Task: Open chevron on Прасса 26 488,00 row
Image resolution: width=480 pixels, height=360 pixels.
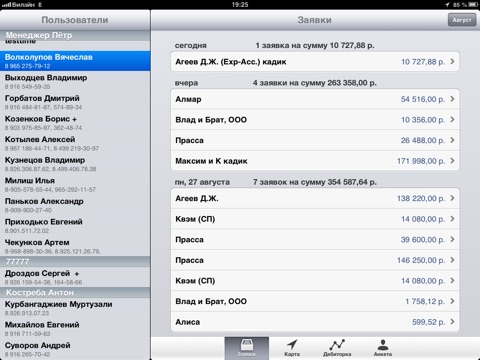Action: (452, 140)
